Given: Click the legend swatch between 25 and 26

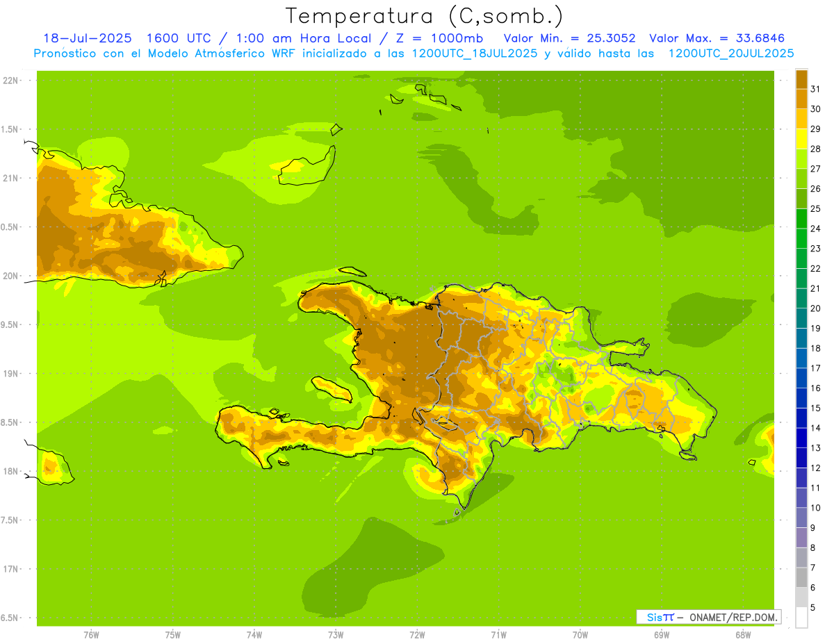Looking at the screenshot, I should tap(801, 199).
